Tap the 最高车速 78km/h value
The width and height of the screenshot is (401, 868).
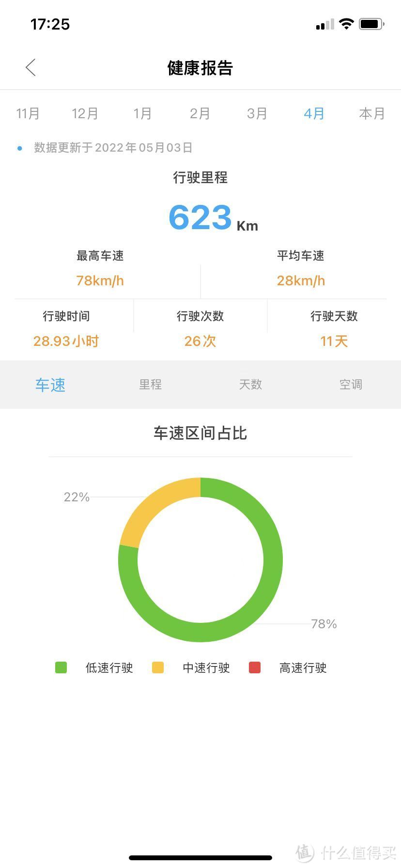click(x=100, y=280)
